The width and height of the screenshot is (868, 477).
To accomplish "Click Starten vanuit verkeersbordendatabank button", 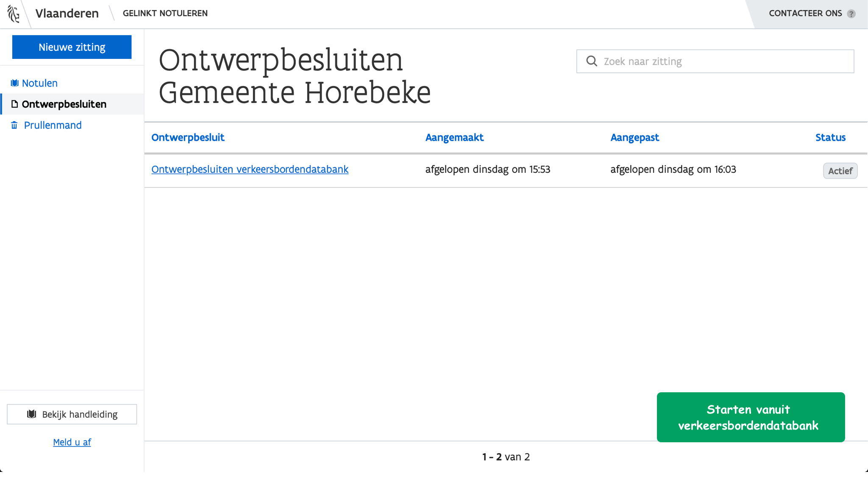I will (751, 417).
